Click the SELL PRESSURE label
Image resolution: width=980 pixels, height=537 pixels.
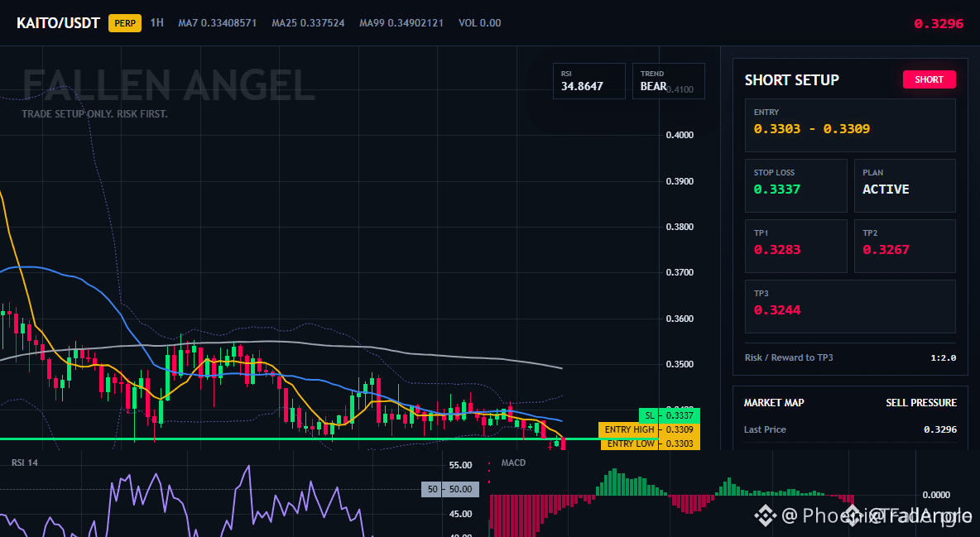(x=921, y=403)
